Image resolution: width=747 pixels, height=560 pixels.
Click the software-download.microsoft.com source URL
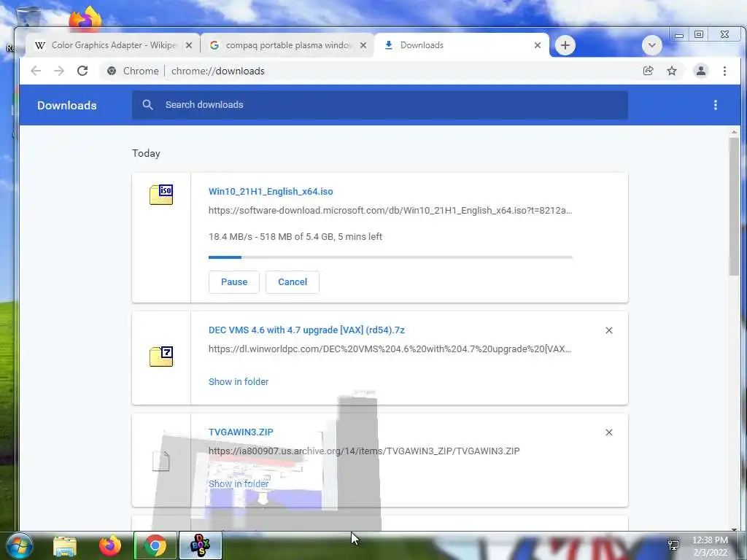click(x=390, y=210)
